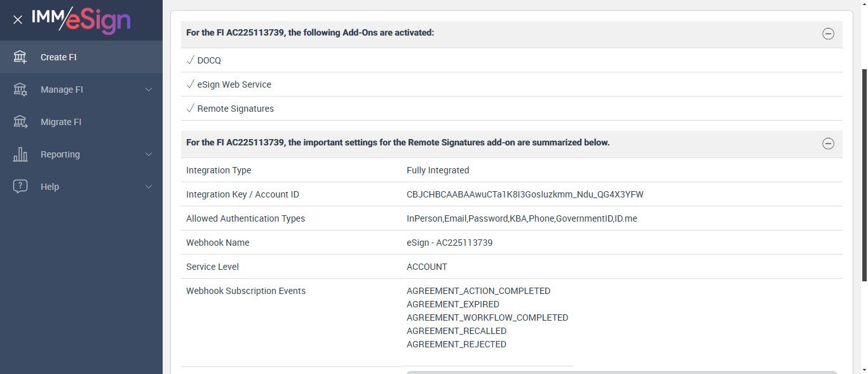Click the checkmark next to eSign Web Service
868x374 pixels.
click(190, 84)
